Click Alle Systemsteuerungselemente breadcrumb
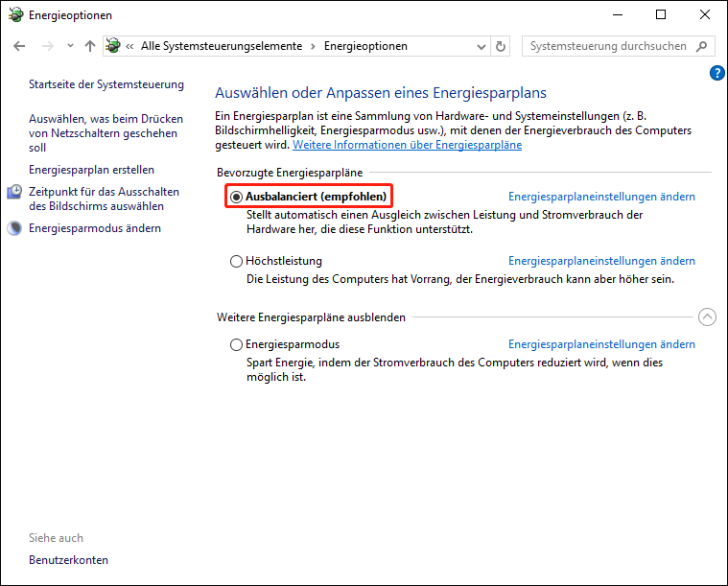Screen dimensions: 728x586 coord(222,46)
